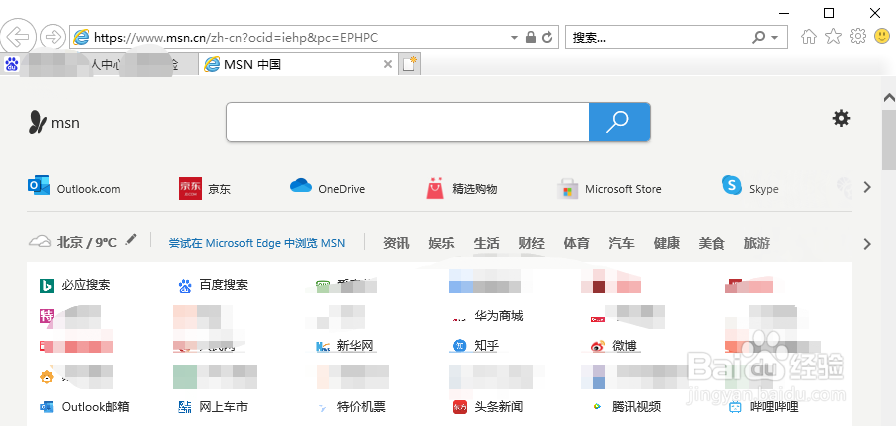Viewport: 896px width, 426px height.
Task: Edit weather location with pencil icon
Action: 131,239
